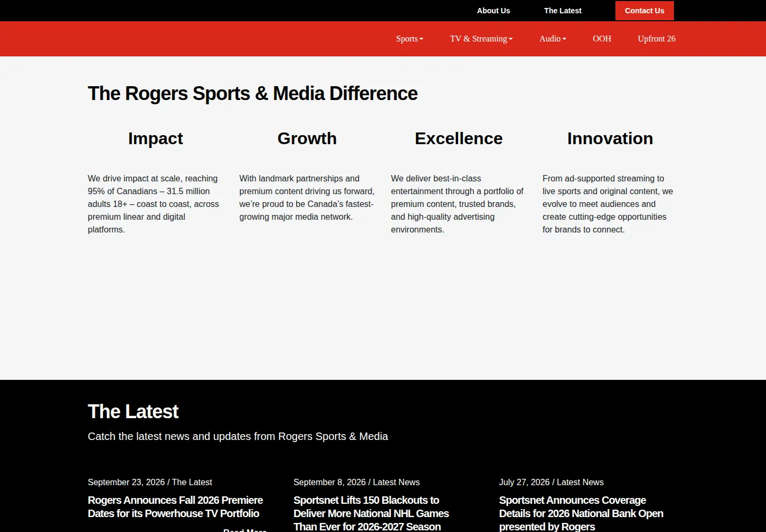
Task: Open 'Sportsnet Lifts 150 Blackouts' article
Action: (371, 513)
